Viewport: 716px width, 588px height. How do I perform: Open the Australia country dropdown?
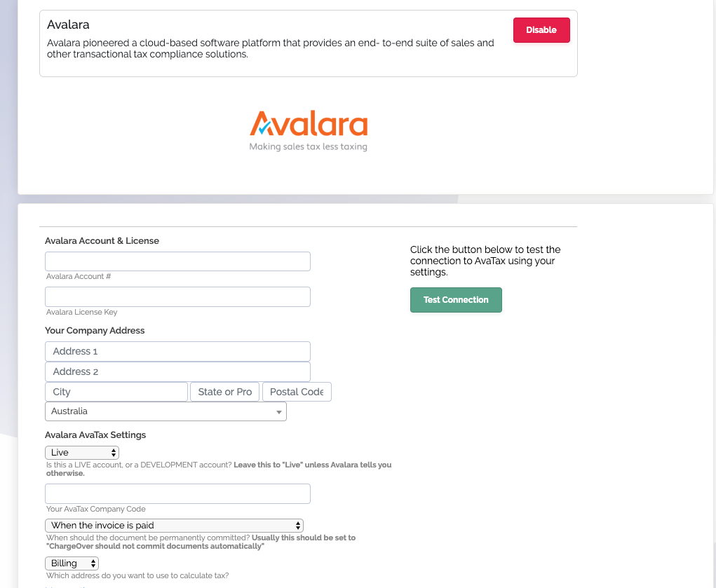pos(166,411)
